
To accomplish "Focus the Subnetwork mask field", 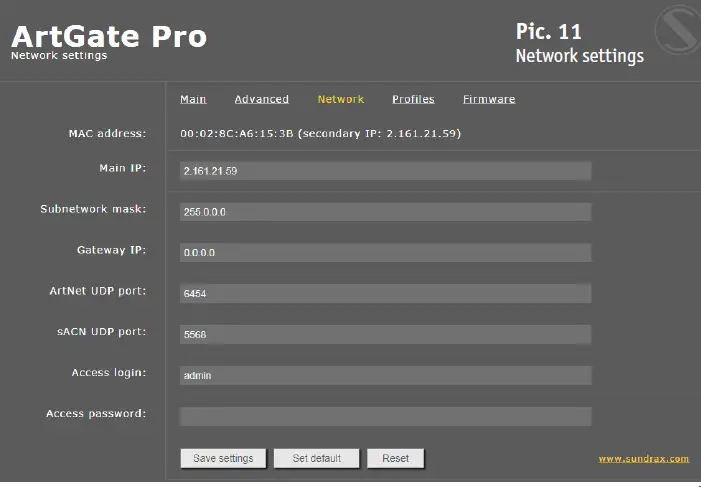I will pos(385,212).
